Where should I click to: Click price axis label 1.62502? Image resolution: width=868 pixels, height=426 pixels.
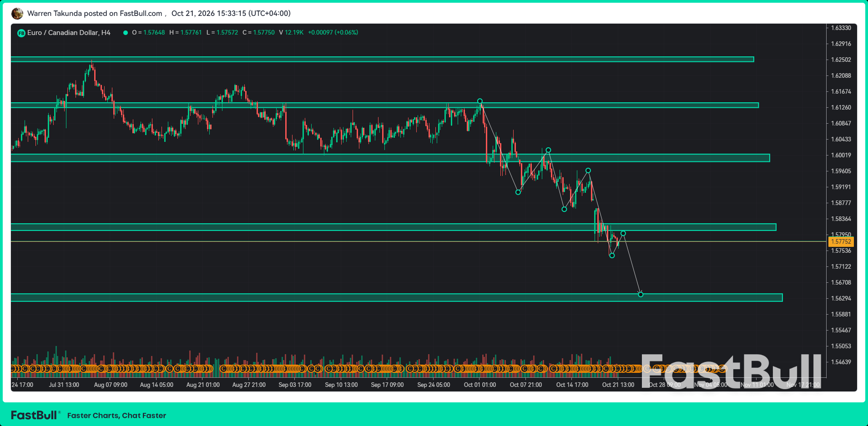click(841, 60)
